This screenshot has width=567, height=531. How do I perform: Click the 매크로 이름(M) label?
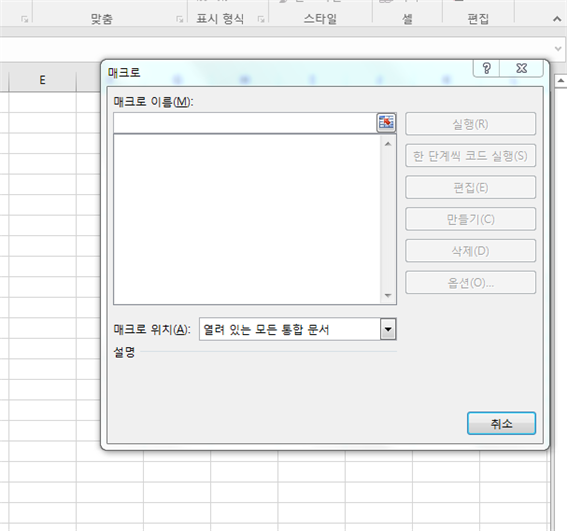(x=153, y=102)
